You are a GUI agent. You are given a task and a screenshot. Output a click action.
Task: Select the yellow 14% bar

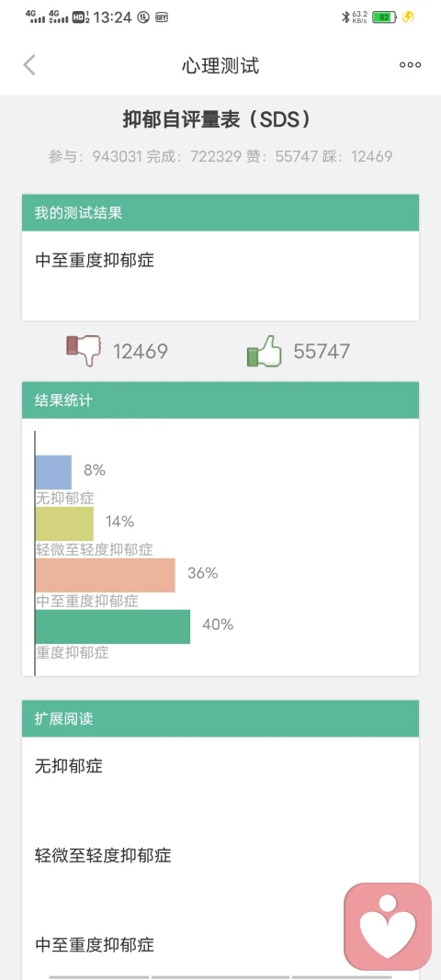pos(64,524)
